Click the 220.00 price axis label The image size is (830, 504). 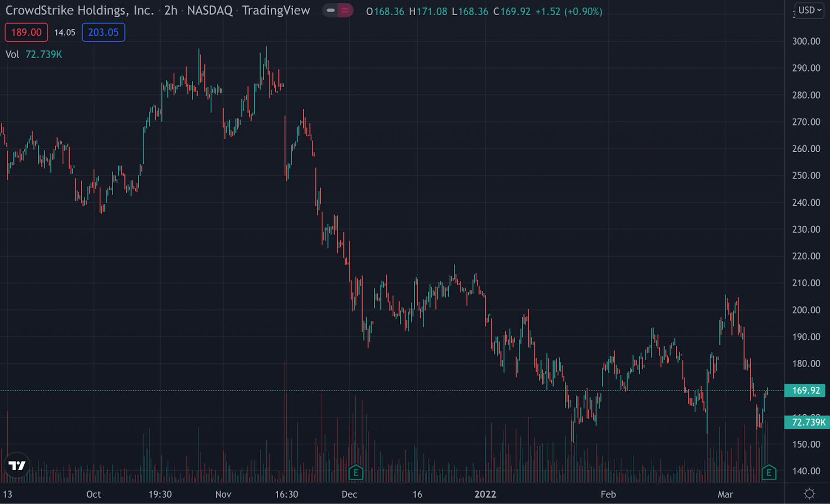click(x=806, y=256)
